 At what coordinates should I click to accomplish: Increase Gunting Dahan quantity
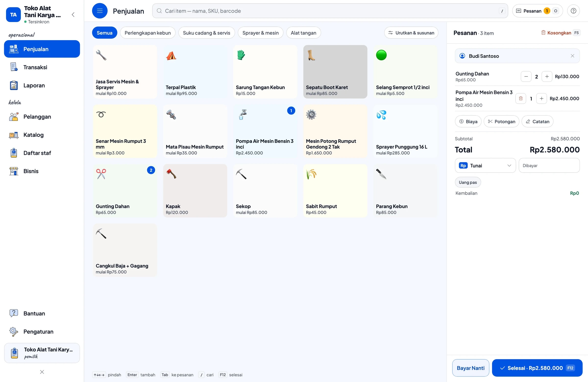(x=547, y=77)
